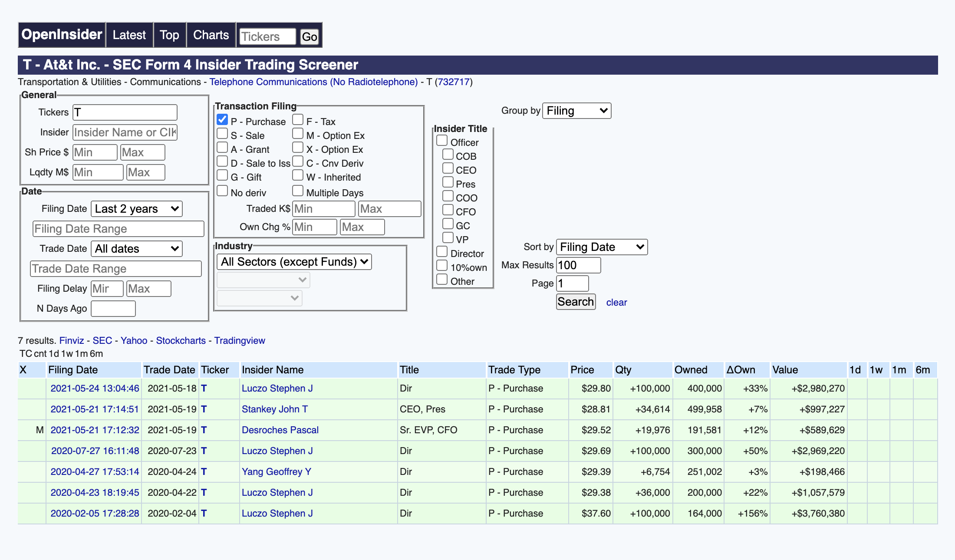Check the COB title box
The height and width of the screenshot is (560, 955).
448,155
